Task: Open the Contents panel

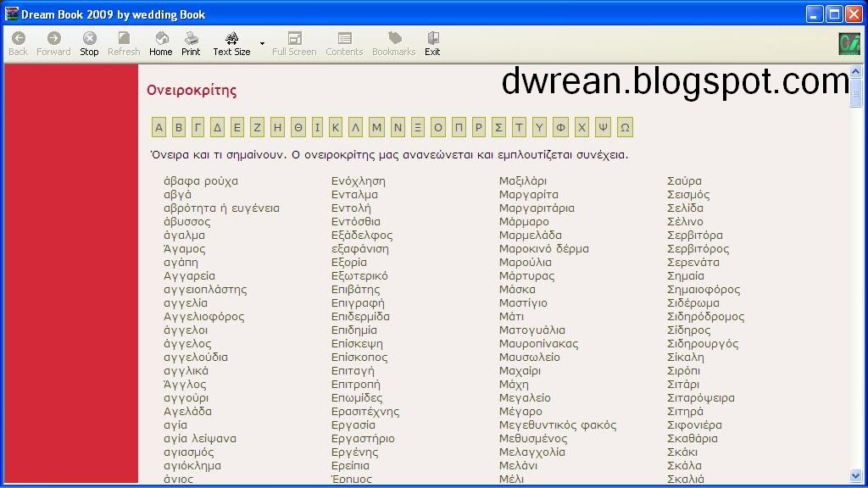Action: point(344,40)
